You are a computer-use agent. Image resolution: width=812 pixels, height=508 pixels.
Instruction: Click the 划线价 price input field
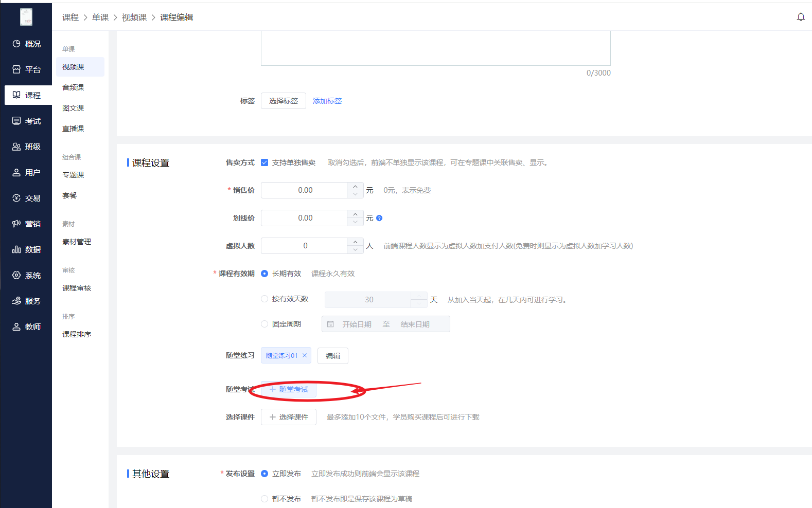305,218
